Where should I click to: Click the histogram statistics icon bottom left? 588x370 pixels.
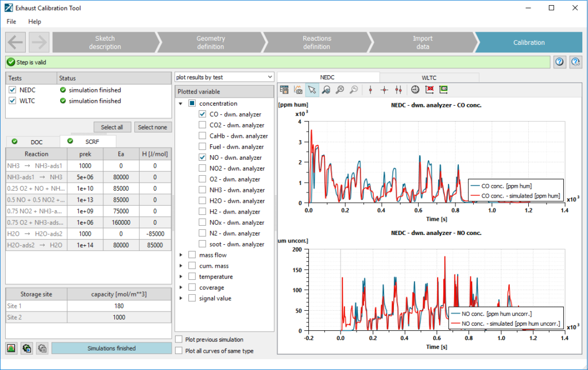11,348
